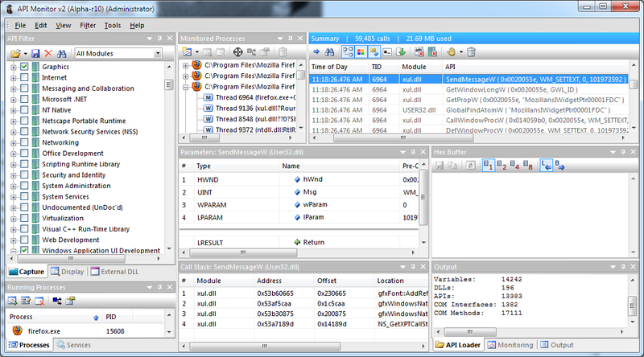Switch to the Monitoring tab
The height and width of the screenshot is (357, 644).
pyautogui.click(x=510, y=345)
